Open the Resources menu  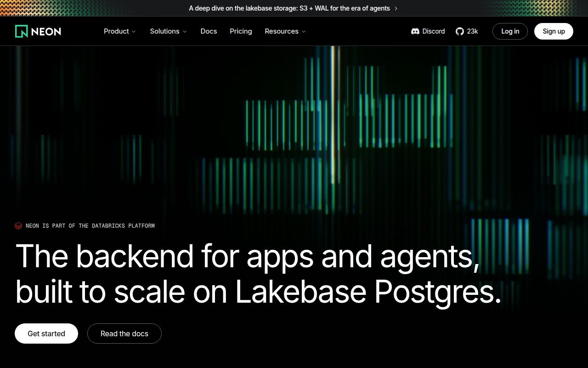pos(285,31)
